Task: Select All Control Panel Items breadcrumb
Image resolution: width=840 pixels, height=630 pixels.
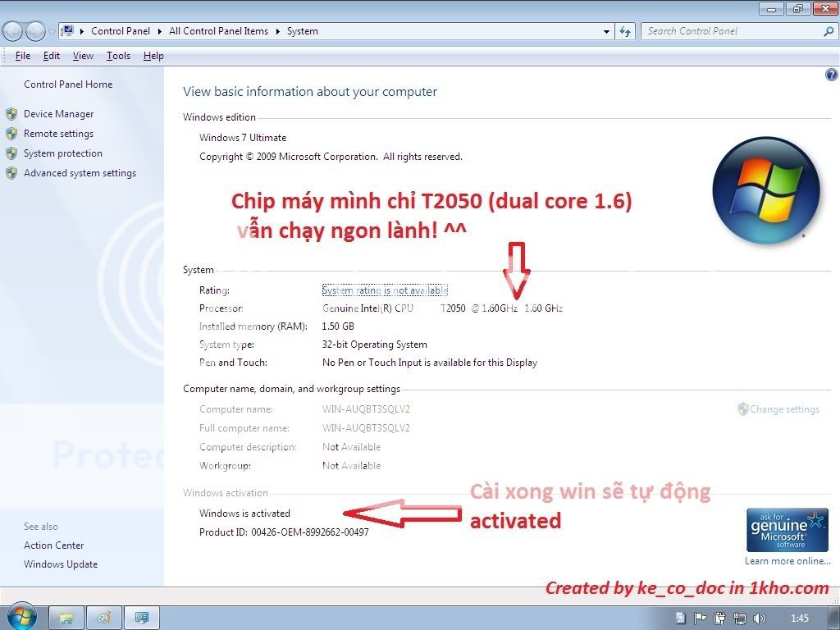Action: (218, 31)
